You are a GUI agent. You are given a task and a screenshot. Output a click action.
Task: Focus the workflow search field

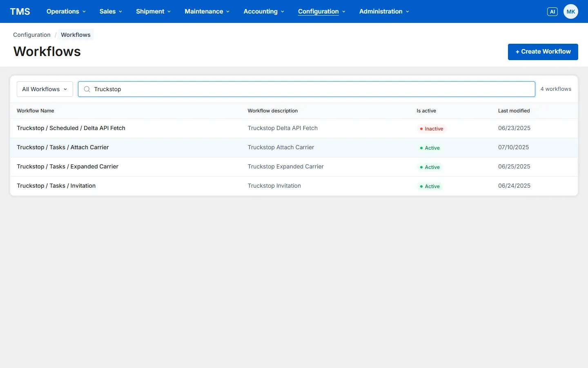point(307,89)
